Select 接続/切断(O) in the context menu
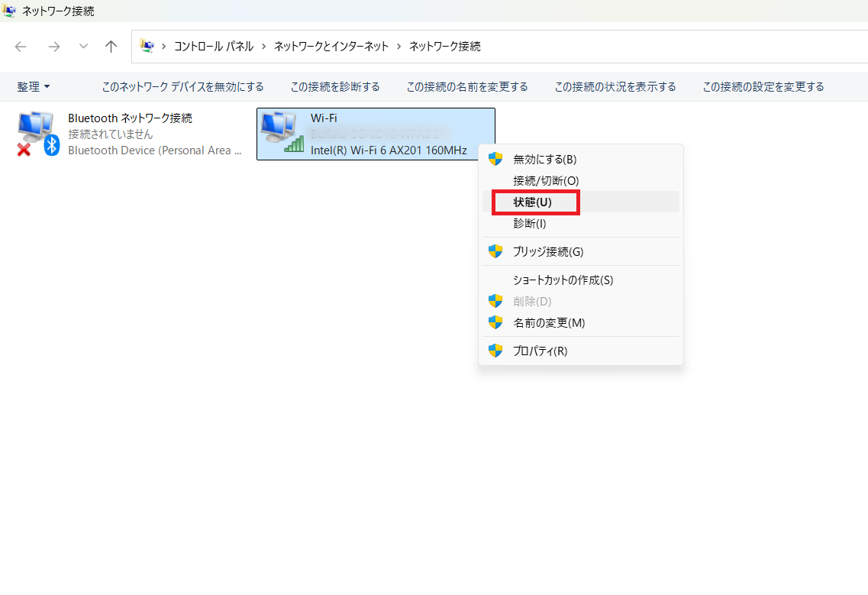The image size is (868, 595). (x=546, y=181)
